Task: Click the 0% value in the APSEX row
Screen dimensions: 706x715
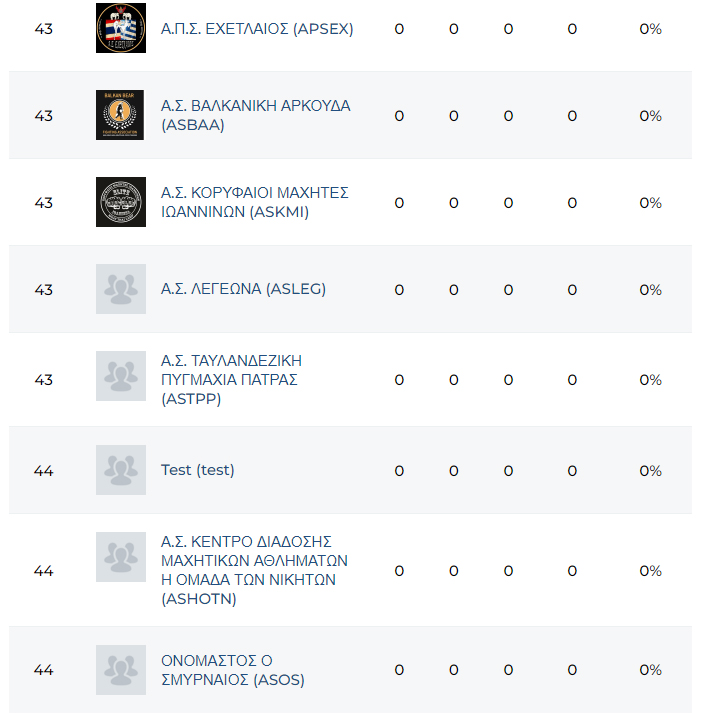Action: 650,29
